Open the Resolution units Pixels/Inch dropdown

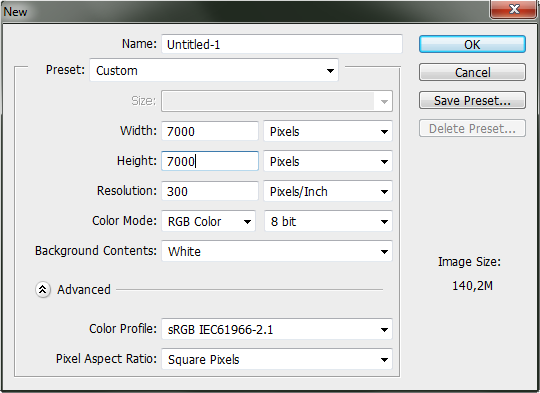pyautogui.click(x=328, y=191)
